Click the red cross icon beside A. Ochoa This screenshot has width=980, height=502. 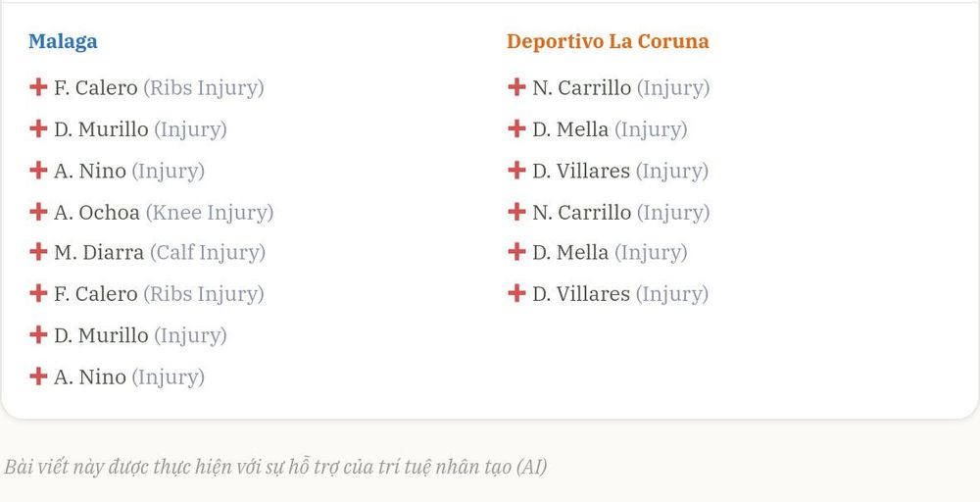(38, 212)
